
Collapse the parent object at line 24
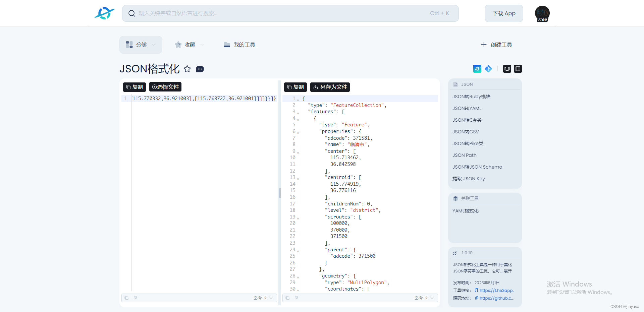click(298, 251)
